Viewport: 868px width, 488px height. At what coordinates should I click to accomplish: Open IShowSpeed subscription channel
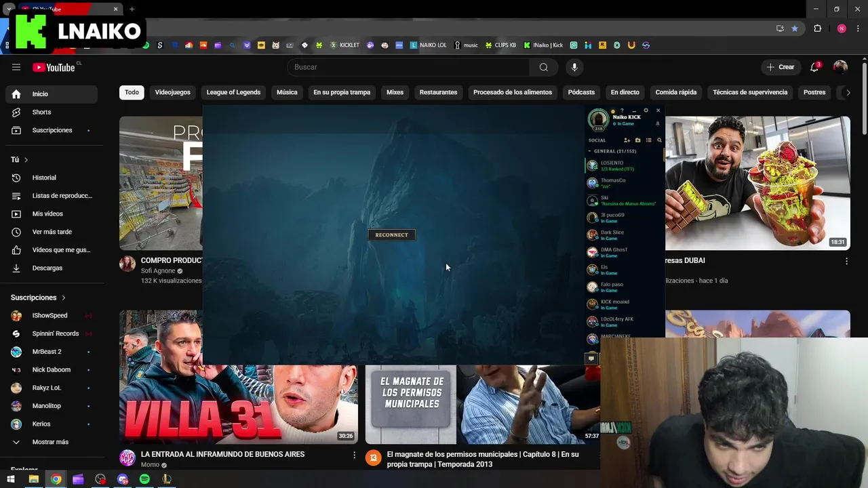pyautogui.click(x=52, y=315)
